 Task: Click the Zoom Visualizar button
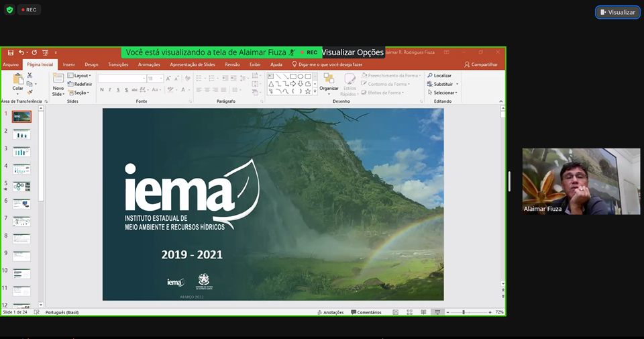click(x=617, y=12)
